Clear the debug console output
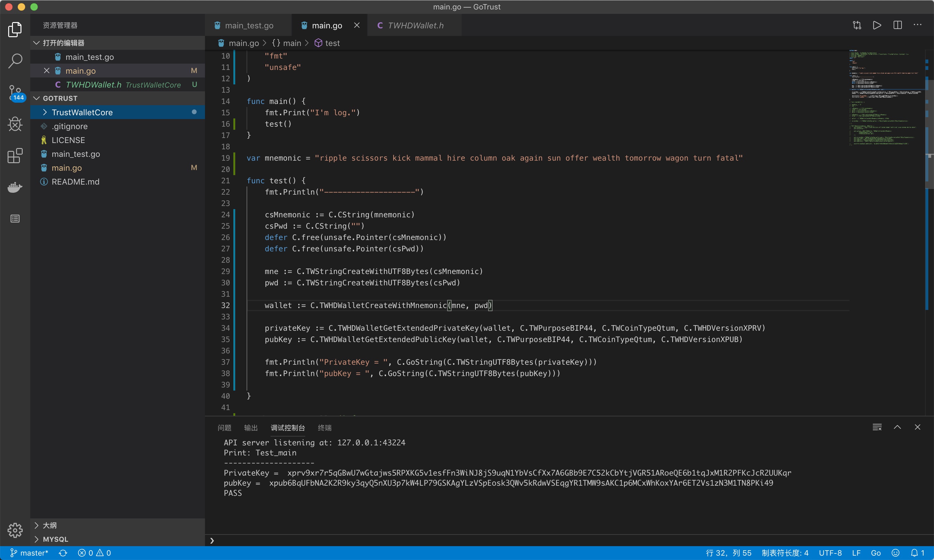The width and height of the screenshot is (934, 560). click(x=877, y=427)
